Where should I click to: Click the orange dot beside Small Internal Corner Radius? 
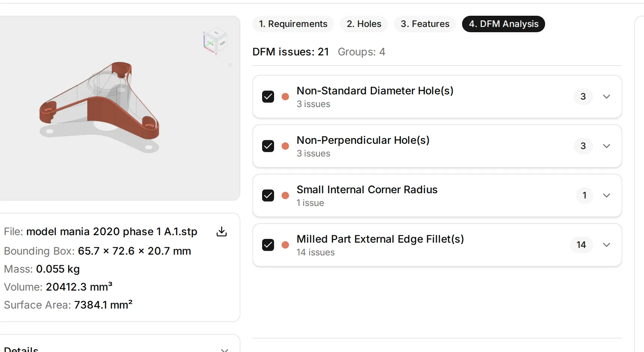coord(285,195)
